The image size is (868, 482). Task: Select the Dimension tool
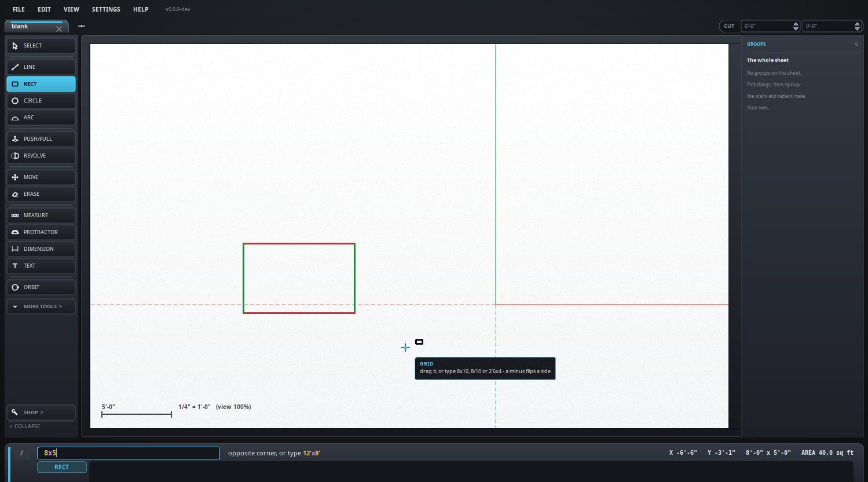(41, 249)
